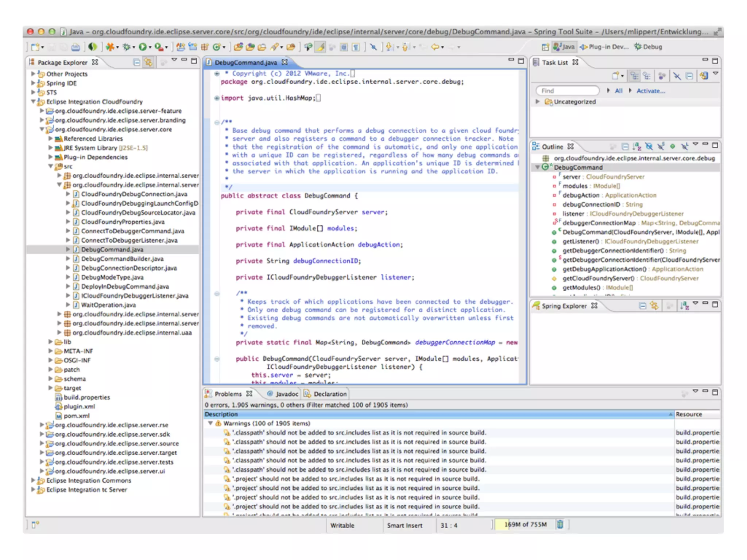Click the Run (green play) toolbar button
This screenshot has width=747, height=560.
click(142, 47)
